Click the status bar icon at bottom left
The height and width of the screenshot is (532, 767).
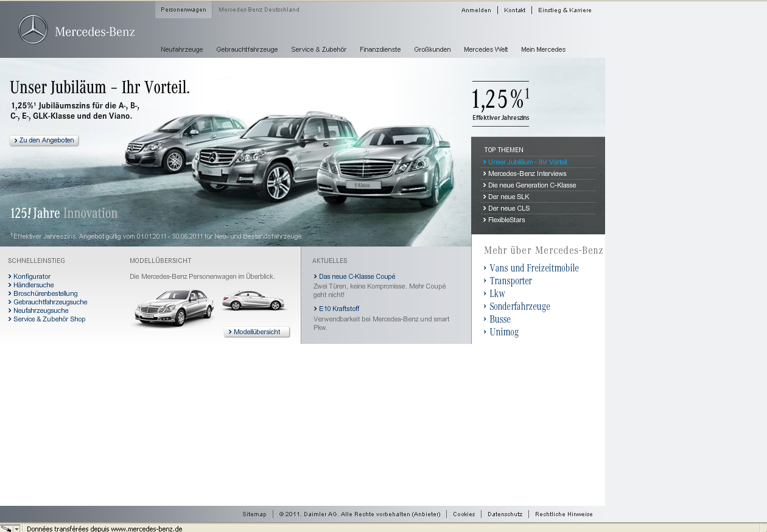pyautogui.click(x=6, y=528)
